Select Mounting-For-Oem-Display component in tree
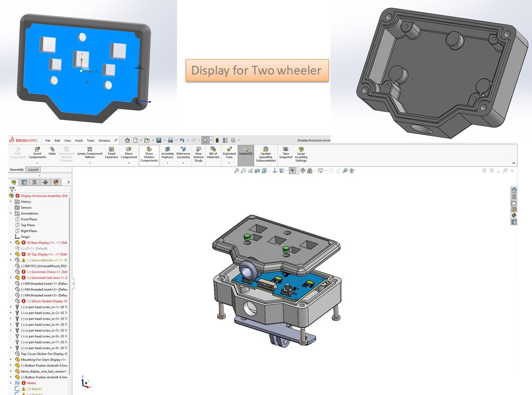 click(43, 360)
